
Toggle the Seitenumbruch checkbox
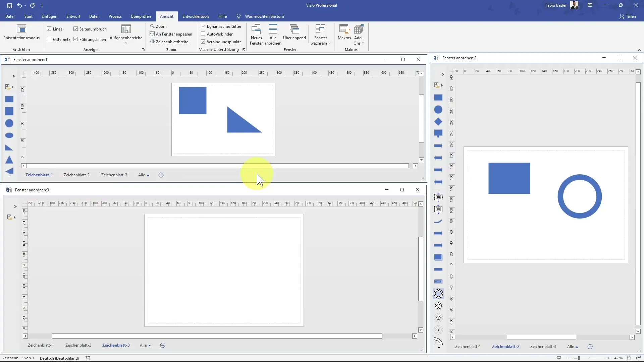(76, 29)
